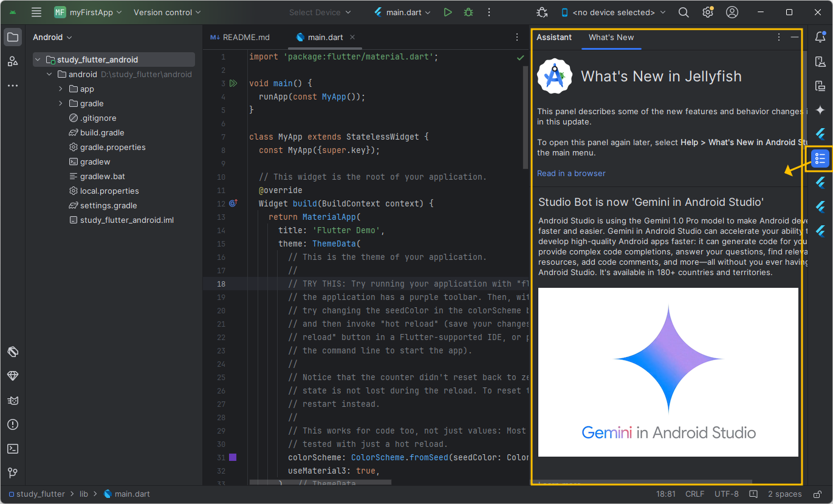Change Android project view dropdown
This screenshot has height=504, width=833.
coord(52,37)
